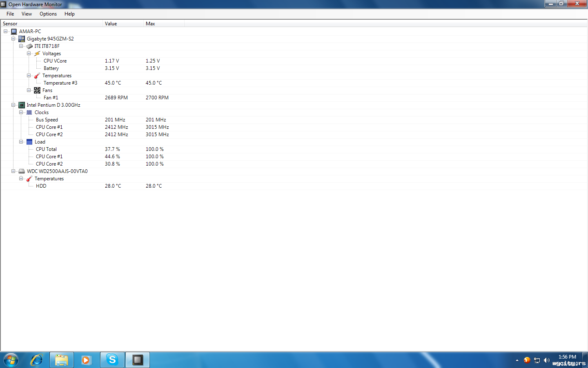Click the Value column header

pos(123,24)
